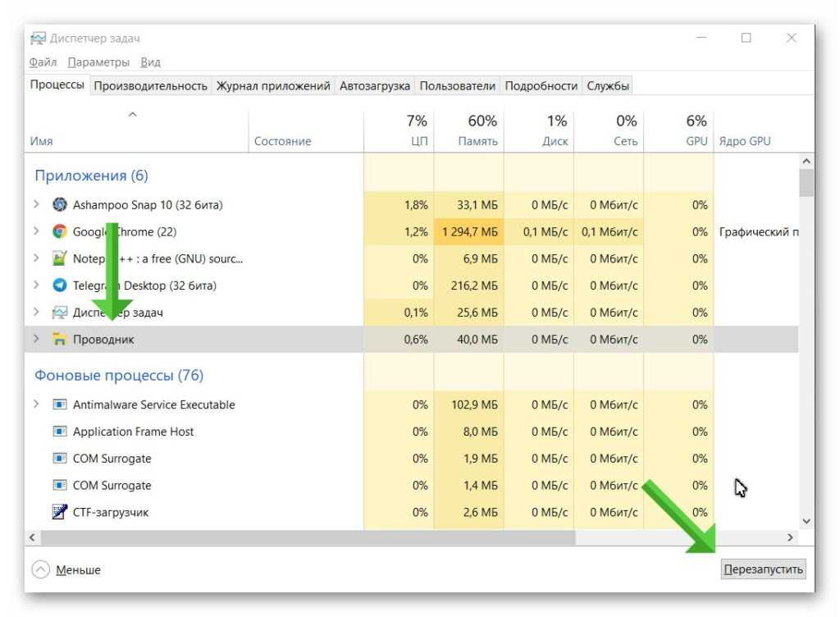
Task: Expand the Проводник process entry
Action: (x=36, y=339)
